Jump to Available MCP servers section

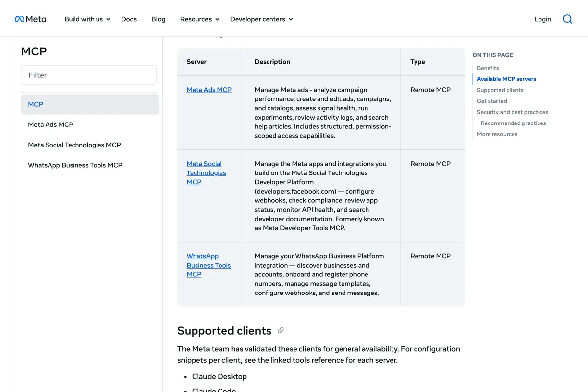[506, 79]
